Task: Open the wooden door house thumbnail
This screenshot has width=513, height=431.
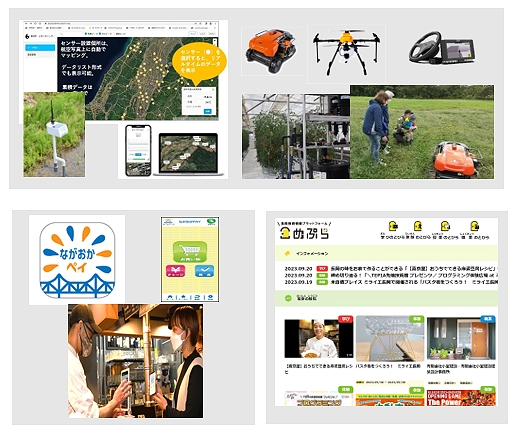Action: tap(461, 338)
